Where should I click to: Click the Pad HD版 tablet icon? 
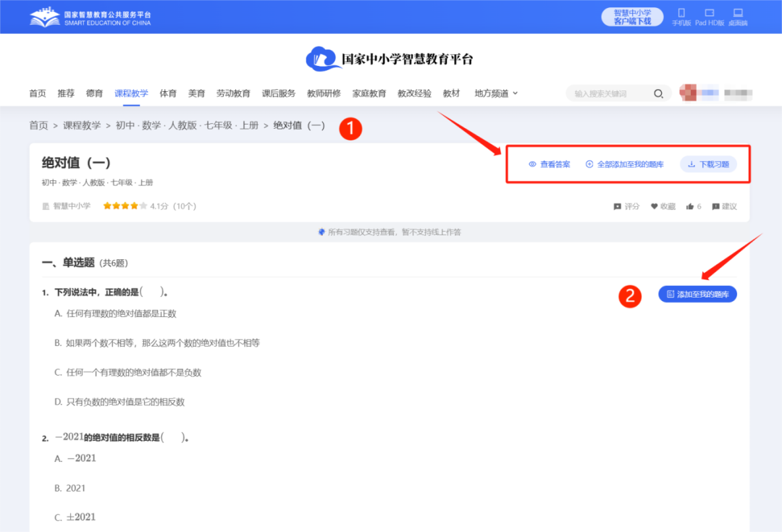click(709, 13)
